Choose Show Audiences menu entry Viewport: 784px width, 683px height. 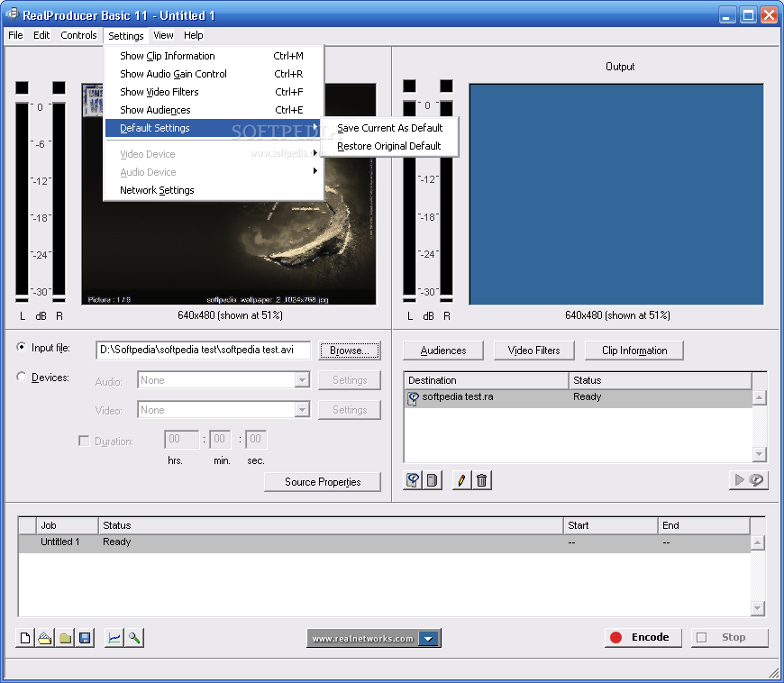click(214, 110)
